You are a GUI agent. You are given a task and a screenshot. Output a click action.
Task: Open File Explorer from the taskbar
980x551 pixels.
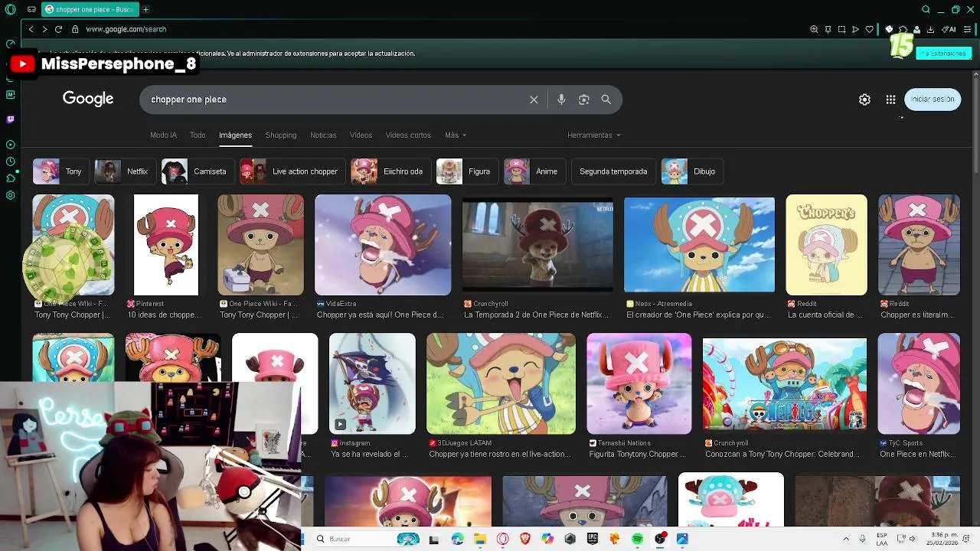coord(479,539)
